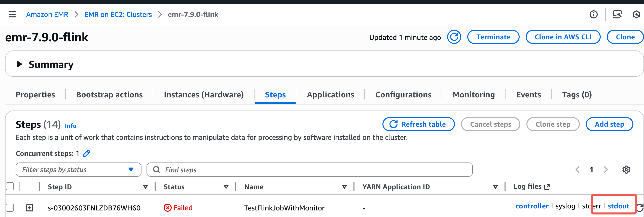The image size is (644, 217).
Task: Click the info circle icon in header
Action: [x=593, y=15]
